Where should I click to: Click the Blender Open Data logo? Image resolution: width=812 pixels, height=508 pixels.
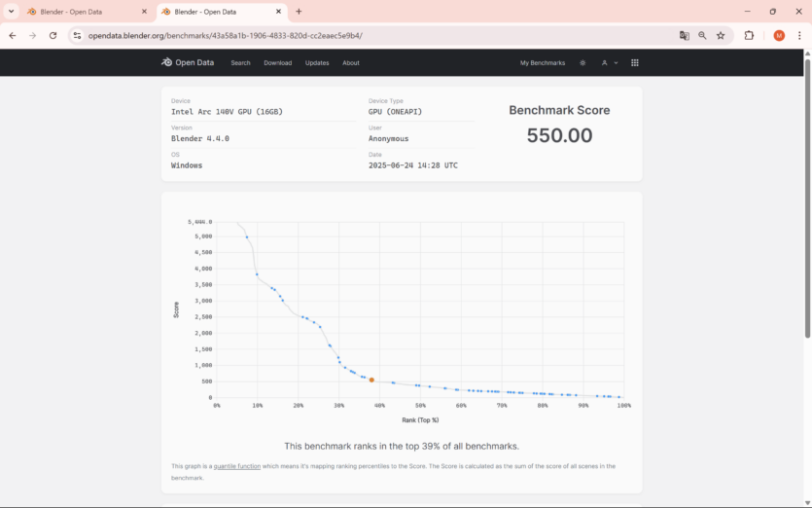coord(188,62)
